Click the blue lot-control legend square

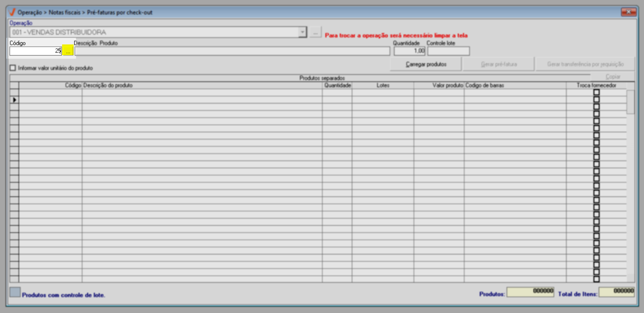point(15,292)
